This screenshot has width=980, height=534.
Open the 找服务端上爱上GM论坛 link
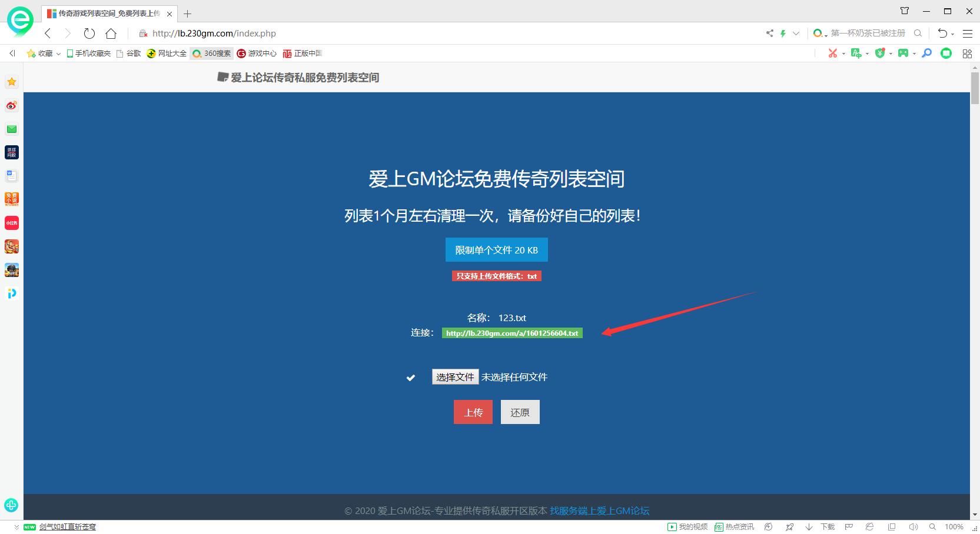tap(599, 510)
